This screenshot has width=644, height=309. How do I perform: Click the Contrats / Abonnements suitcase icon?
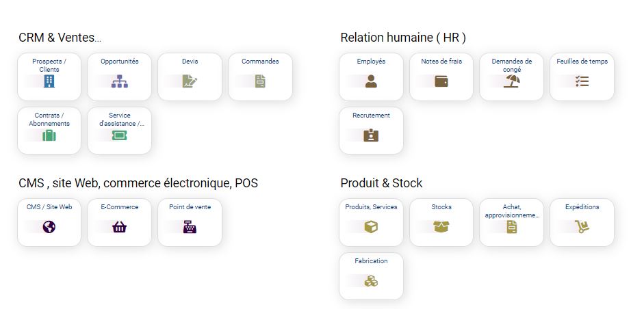pyautogui.click(x=49, y=135)
